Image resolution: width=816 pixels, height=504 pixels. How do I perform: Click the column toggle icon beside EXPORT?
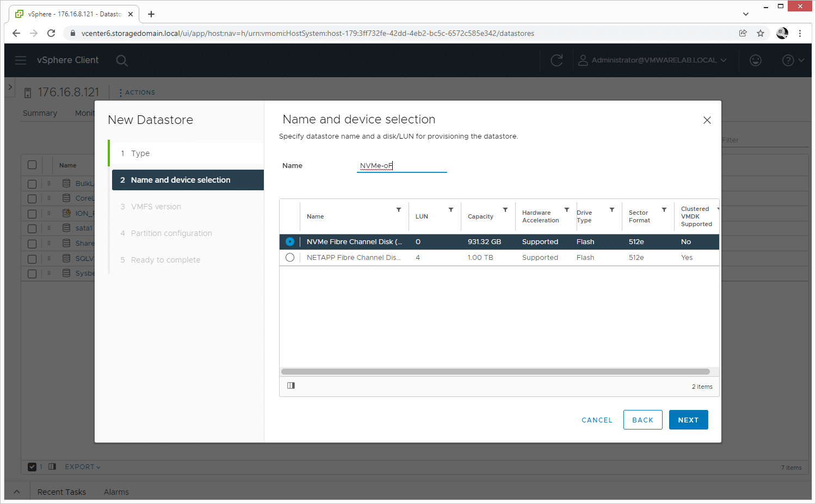[52, 466]
